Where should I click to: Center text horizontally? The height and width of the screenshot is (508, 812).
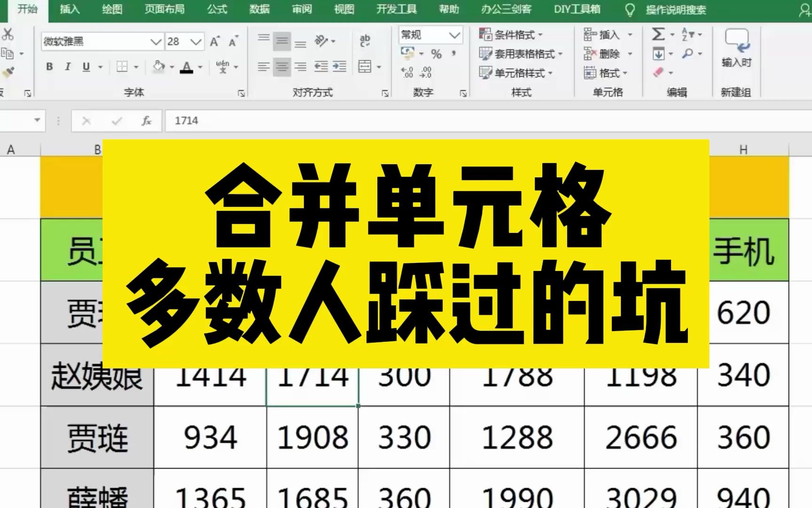tap(282, 67)
